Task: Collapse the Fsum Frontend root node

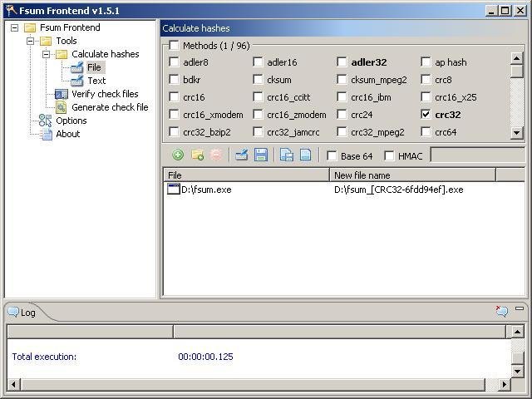Action: (x=15, y=27)
